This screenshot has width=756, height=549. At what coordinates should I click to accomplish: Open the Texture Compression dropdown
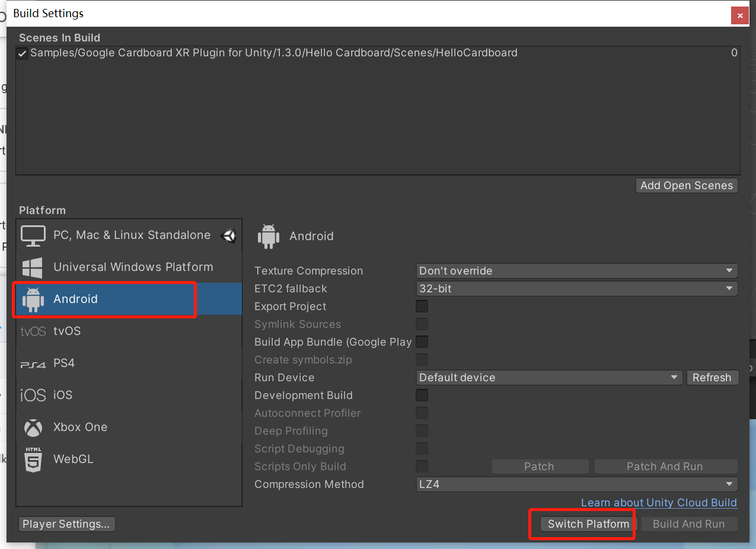click(x=576, y=270)
